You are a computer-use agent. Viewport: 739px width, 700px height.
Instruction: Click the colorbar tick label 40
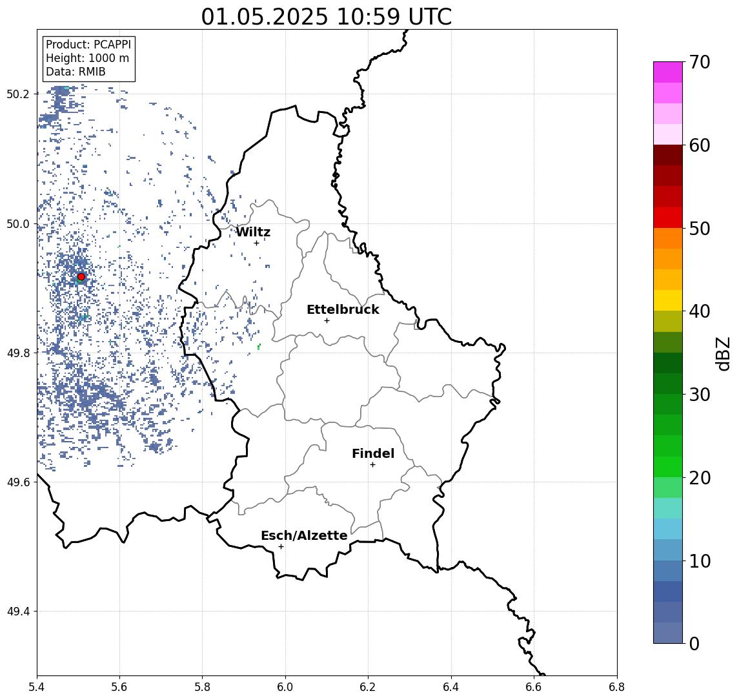pos(700,311)
